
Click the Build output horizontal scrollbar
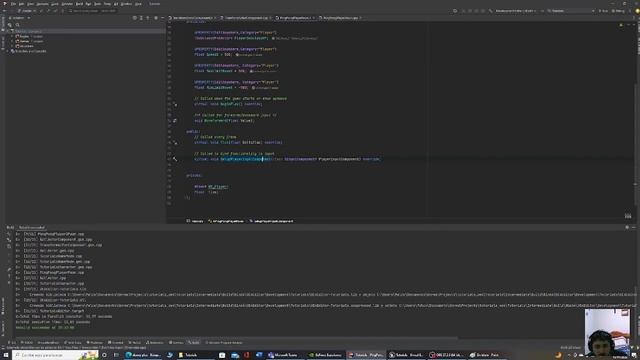coord(237,338)
